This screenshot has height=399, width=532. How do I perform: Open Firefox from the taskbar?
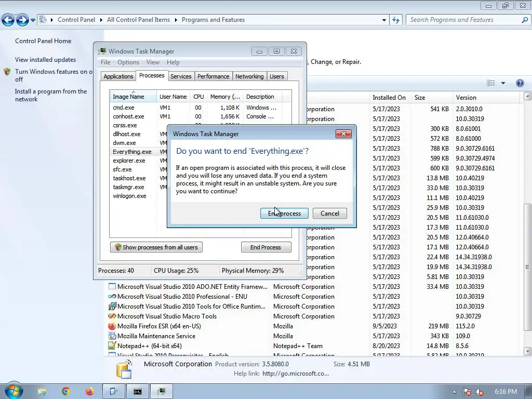[89, 392]
